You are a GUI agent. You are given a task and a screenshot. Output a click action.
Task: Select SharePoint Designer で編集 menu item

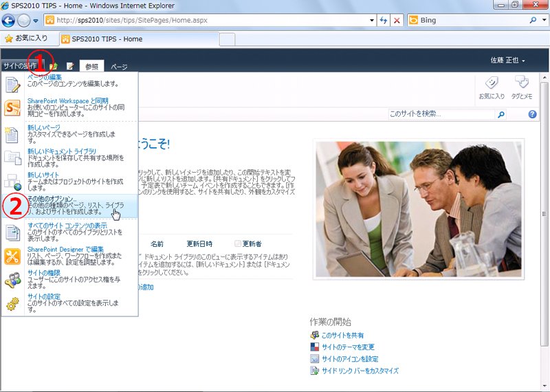point(70,256)
